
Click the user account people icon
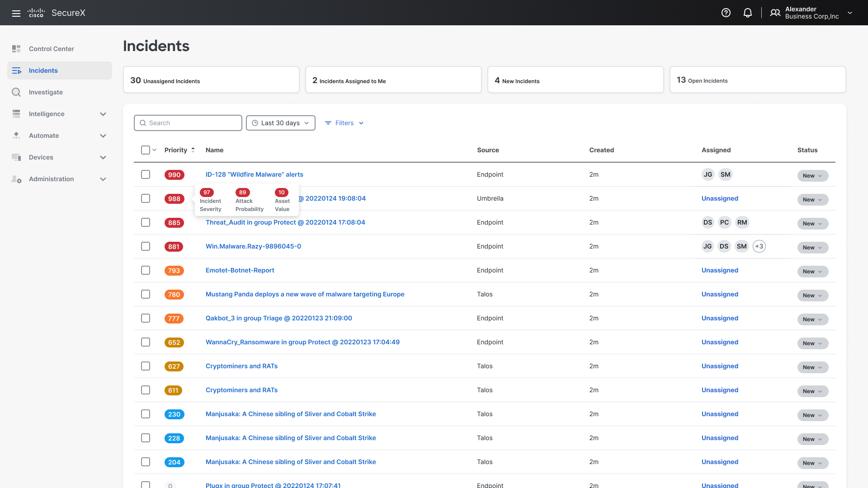coord(775,13)
